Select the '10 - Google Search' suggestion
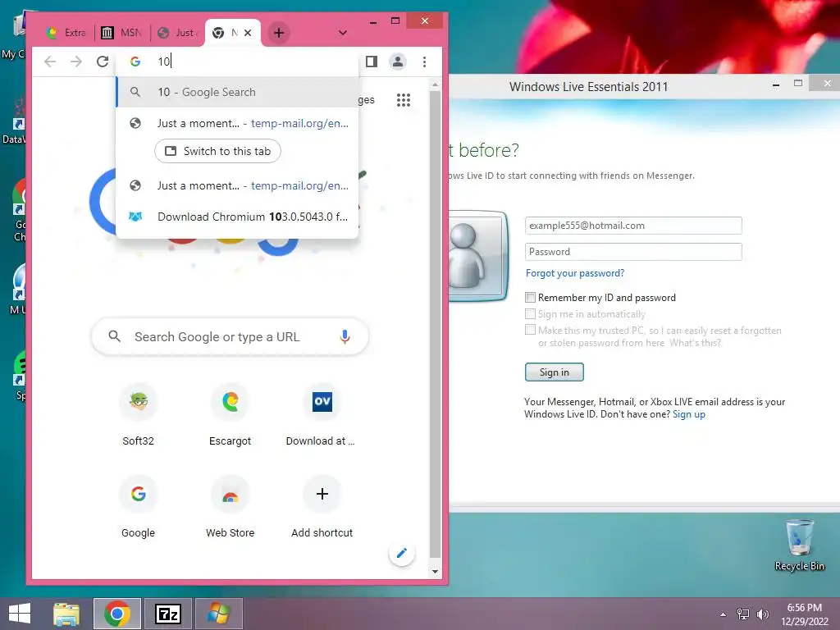 click(x=237, y=92)
